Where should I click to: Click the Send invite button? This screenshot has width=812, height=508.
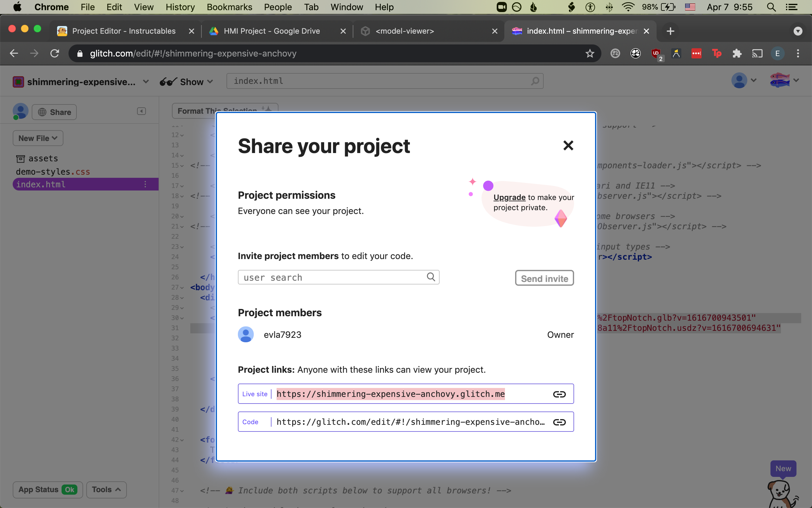click(544, 278)
